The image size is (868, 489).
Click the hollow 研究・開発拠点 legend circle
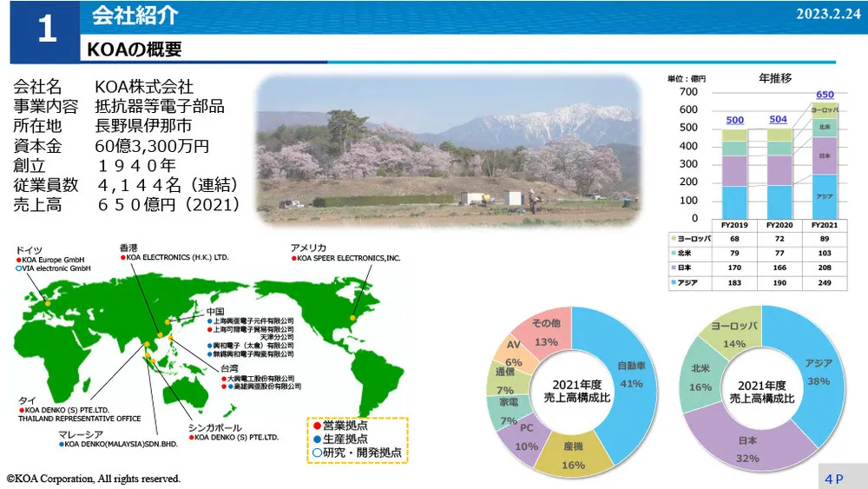[x=317, y=453]
